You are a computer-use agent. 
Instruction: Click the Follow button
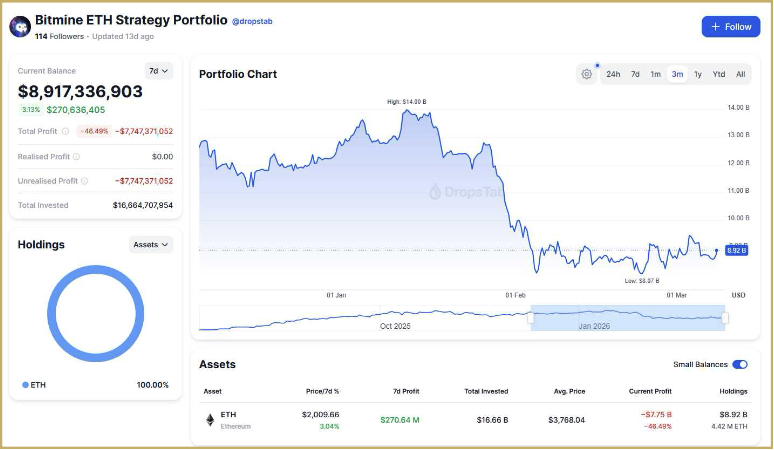pyautogui.click(x=731, y=27)
